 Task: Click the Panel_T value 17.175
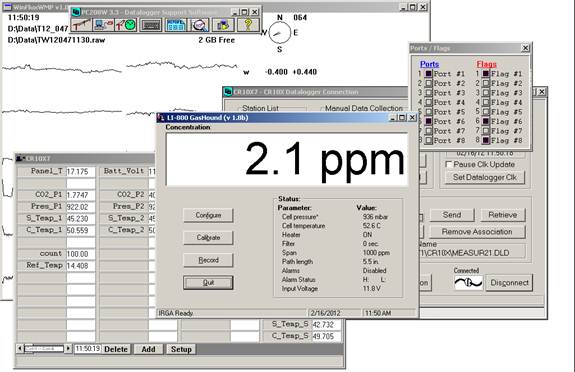coord(81,172)
